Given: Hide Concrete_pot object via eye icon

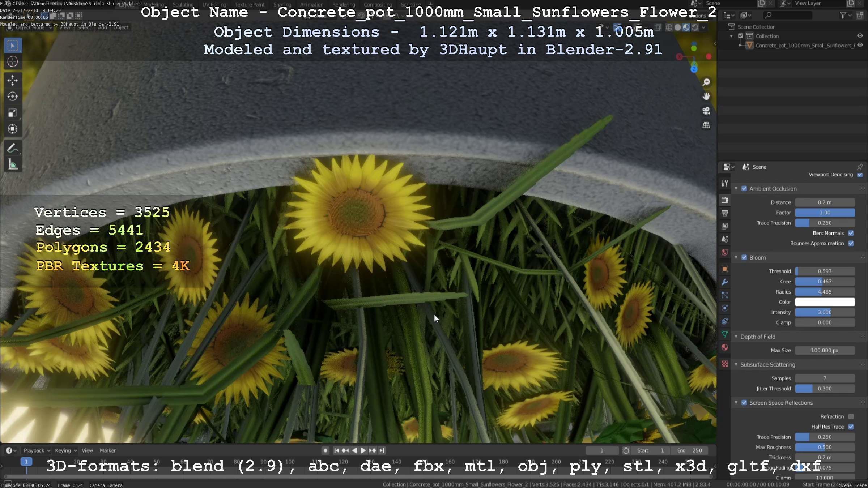Looking at the screenshot, I should 860,45.
